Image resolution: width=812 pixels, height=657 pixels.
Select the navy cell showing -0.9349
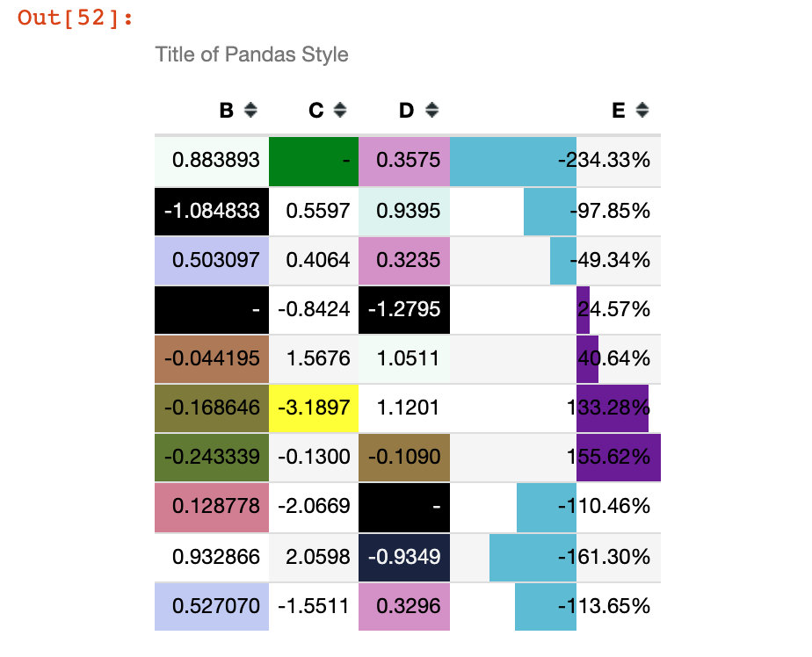coord(404,557)
